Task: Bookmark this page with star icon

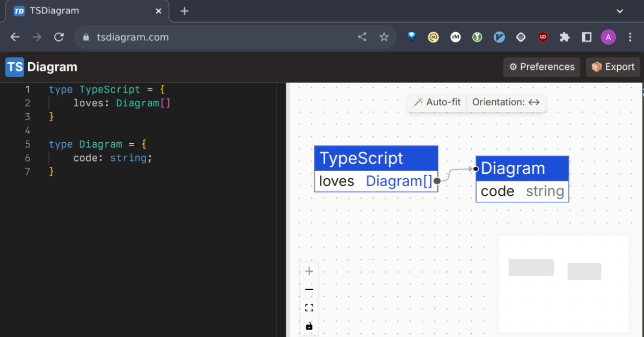Action: 384,37
